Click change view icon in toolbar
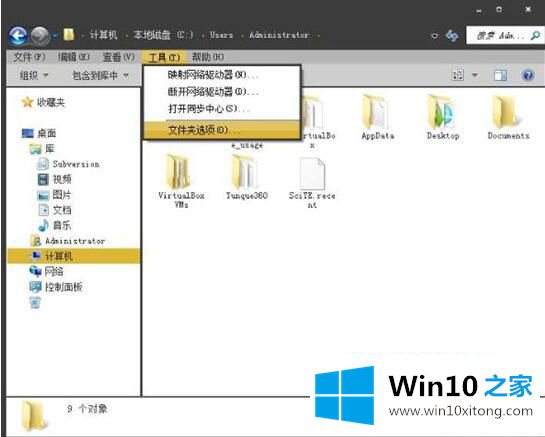Screen dimensions: 545x437 [x=457, y=75]
